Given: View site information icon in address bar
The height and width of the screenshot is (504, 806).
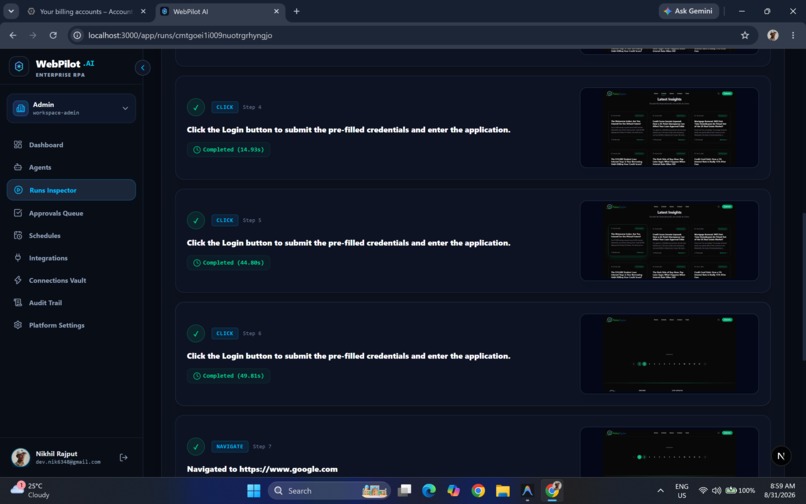Looking at the screenshot, I should click(77, 35).
